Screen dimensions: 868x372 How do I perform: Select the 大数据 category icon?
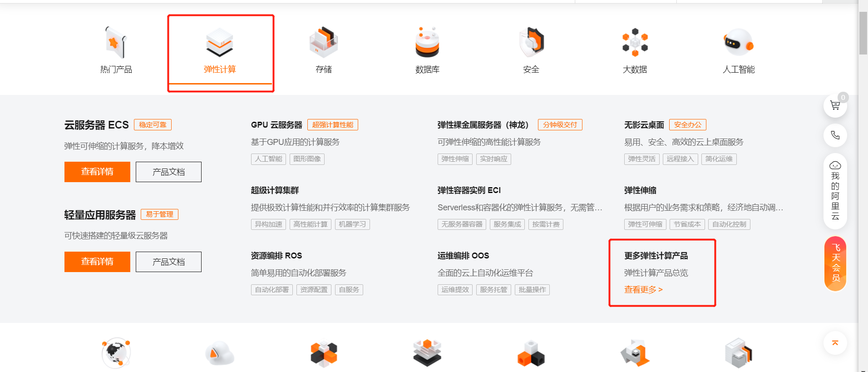[635, 42]
